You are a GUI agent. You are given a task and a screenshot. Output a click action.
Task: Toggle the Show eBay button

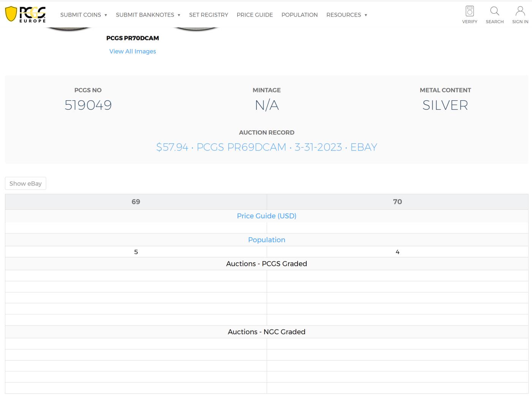click(25, 184)
